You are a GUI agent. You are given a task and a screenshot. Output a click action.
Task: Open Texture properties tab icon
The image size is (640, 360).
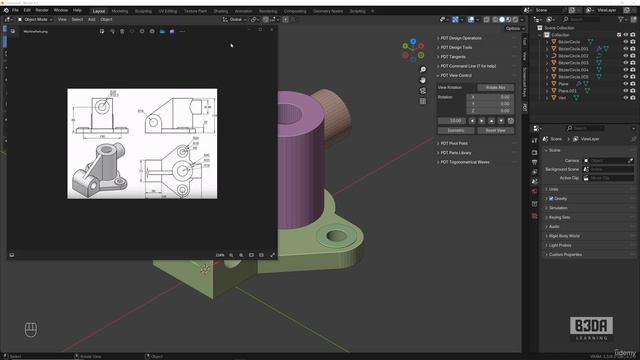(x=535, y=216)
